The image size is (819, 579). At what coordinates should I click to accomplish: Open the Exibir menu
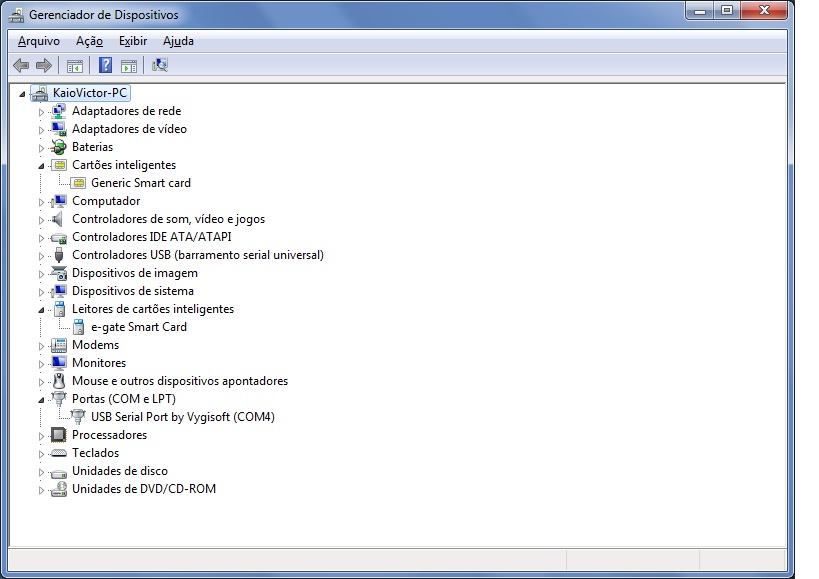[133, 41]
